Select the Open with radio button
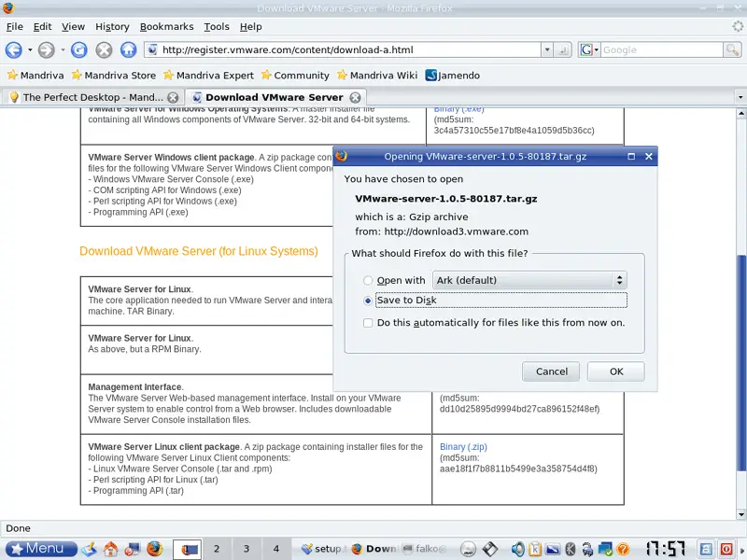This screenshot has width=747, height=560. coord(367,281)
